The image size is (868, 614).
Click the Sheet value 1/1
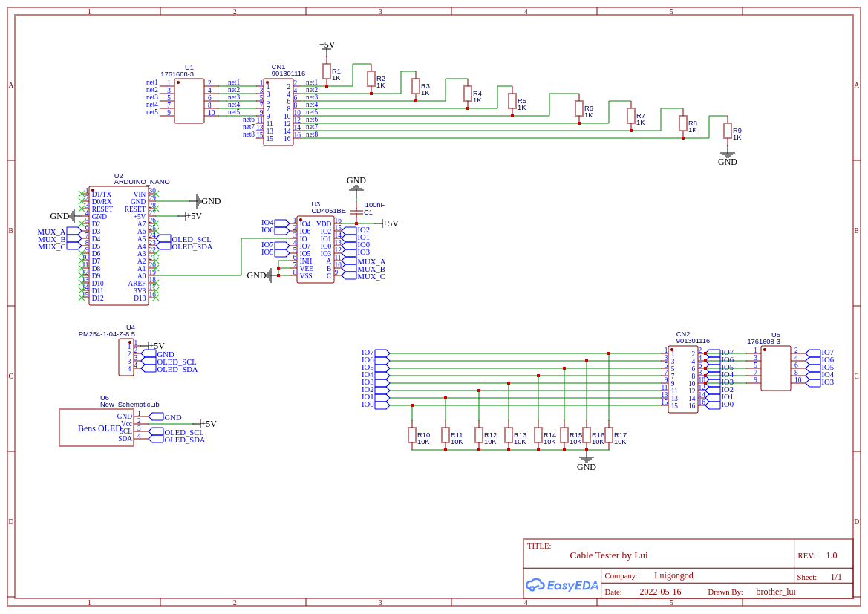(836, 577)
